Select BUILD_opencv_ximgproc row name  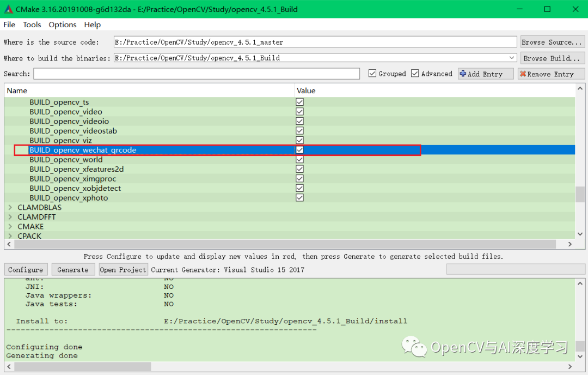tap(73, 179)
